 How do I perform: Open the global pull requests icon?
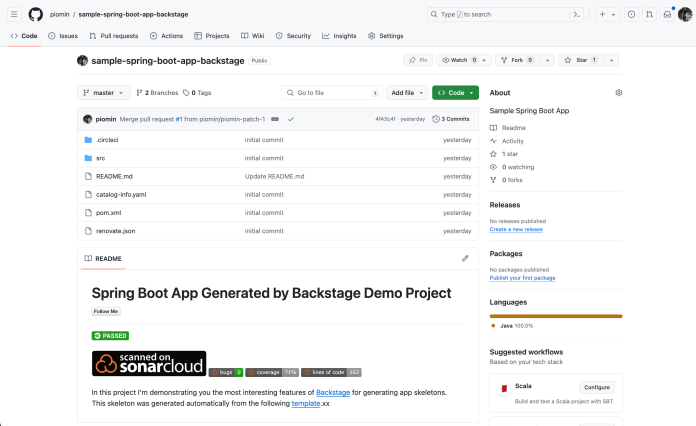(649, 14)
